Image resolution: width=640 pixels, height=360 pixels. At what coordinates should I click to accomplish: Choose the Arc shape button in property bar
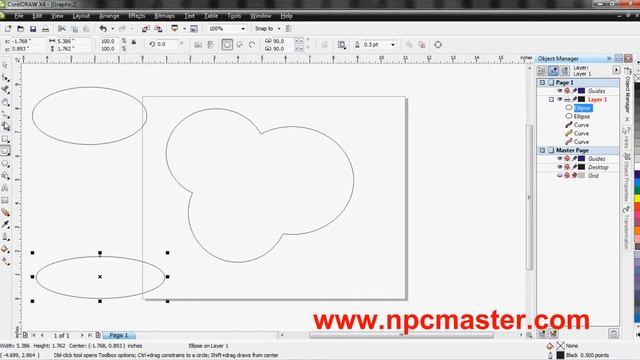pyautogui.click(x=252, y=44)
